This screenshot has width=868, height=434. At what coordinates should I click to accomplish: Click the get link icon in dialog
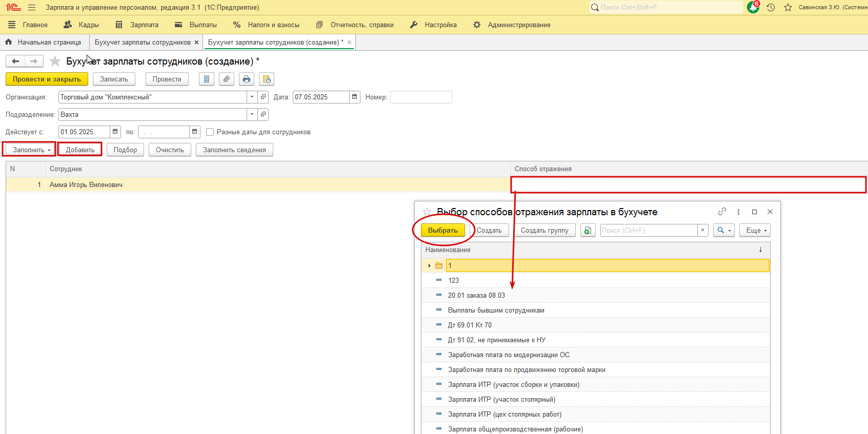click(x=722, y=212)
